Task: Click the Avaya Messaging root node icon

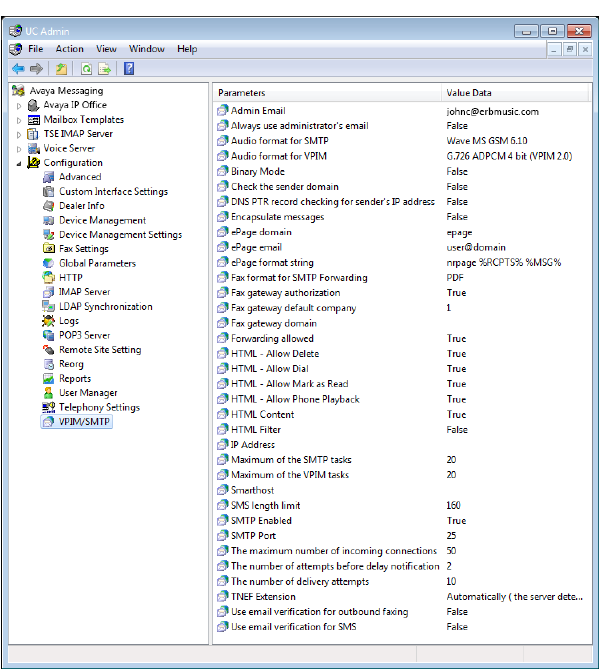Action: click(x=18, y=90)
